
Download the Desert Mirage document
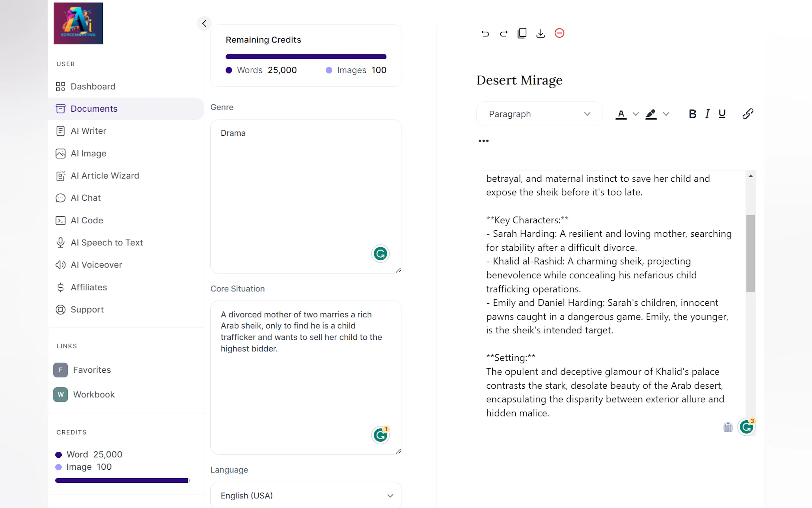coord(540,33)
